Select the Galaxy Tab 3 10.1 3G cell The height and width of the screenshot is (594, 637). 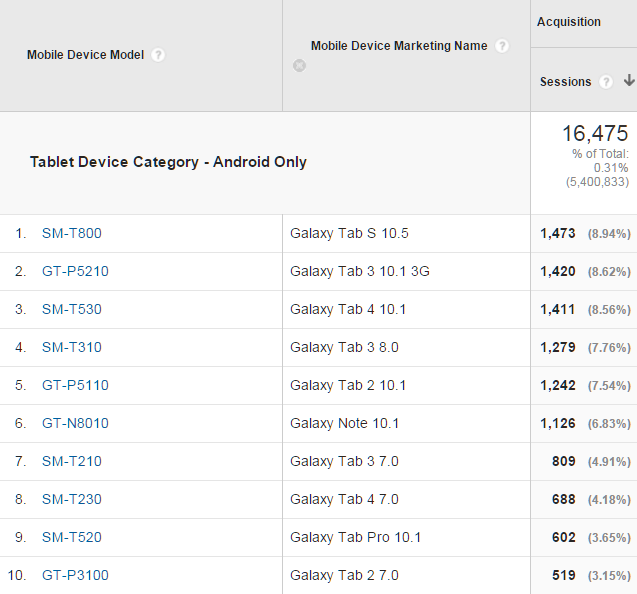(406, 271)
